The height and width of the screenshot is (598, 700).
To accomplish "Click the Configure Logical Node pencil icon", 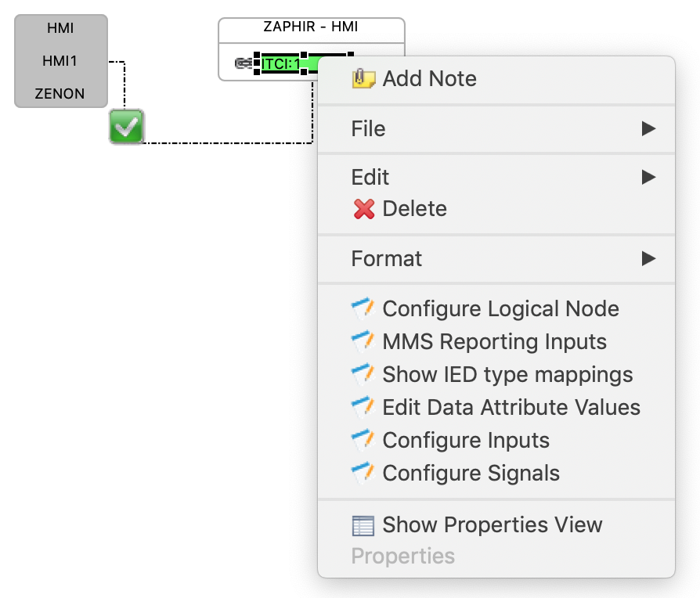I will [x=363, y=309].
